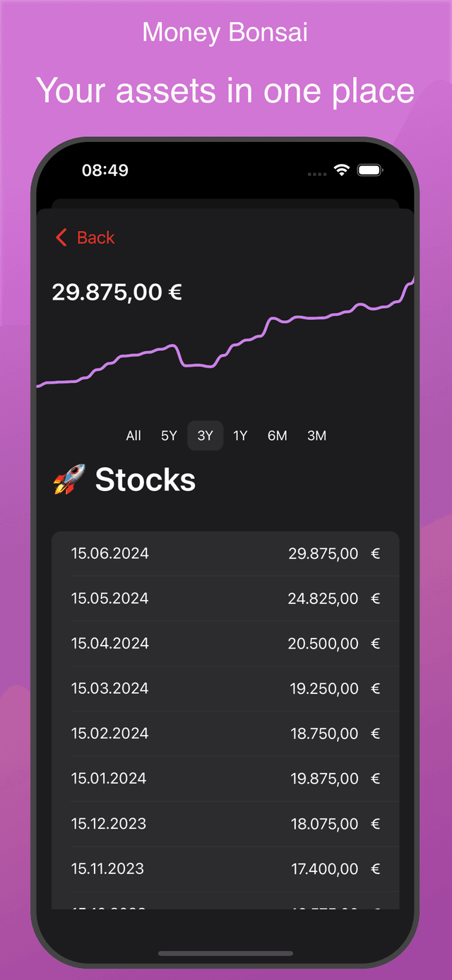Select the 15.01.2024 entry row

pos(225,779)
